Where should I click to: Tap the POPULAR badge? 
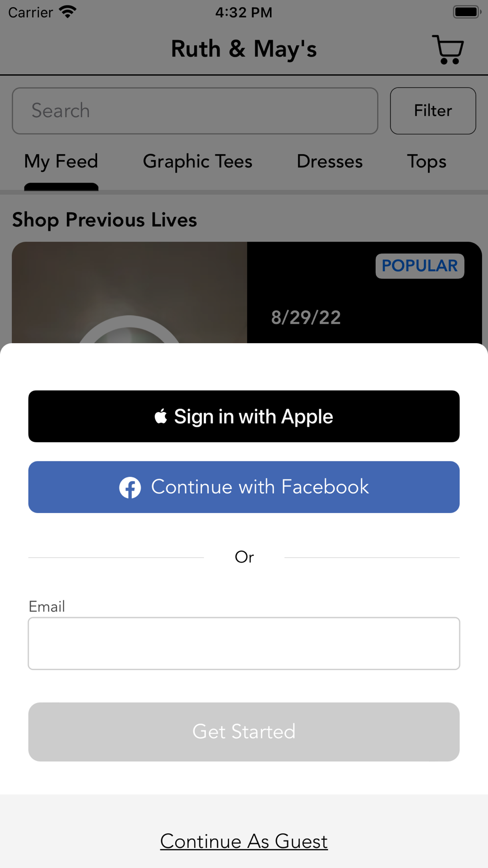420,266
